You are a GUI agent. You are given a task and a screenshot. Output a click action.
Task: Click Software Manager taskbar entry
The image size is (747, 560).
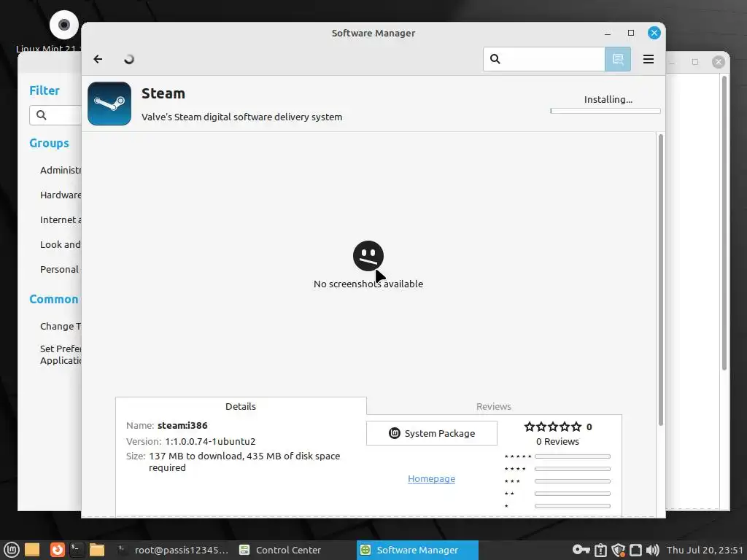click(417, 550)
